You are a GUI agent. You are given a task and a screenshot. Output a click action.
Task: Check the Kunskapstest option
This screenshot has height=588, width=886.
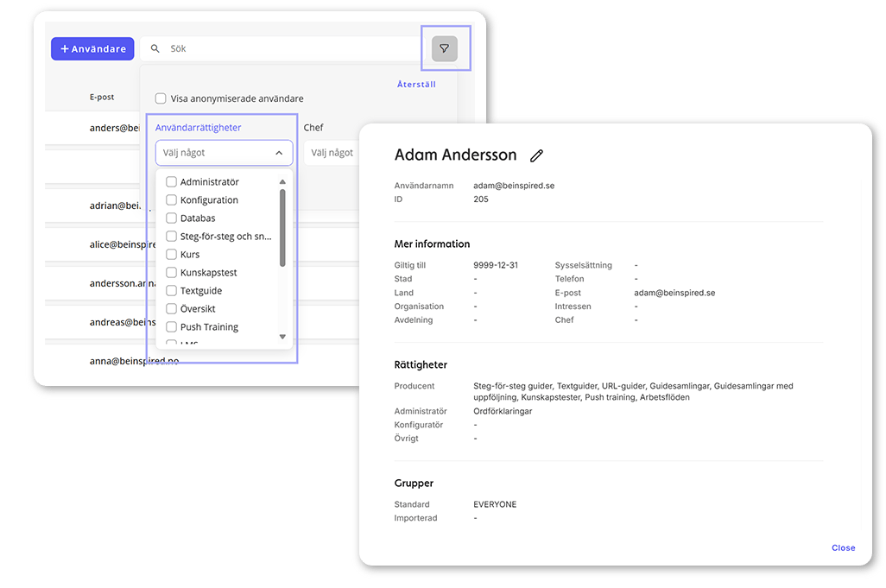coord(171,272)
